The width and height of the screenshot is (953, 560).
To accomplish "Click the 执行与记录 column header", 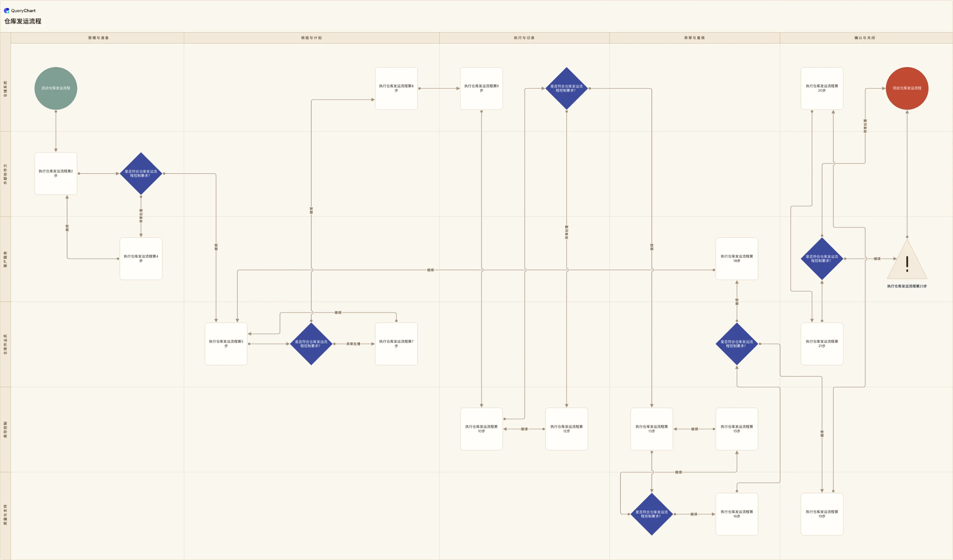I will pos(524,38).
